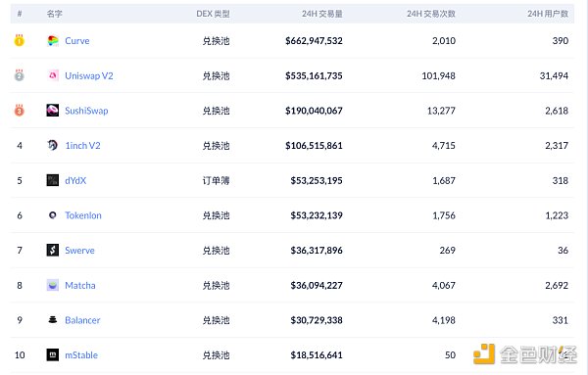The image size is (588, 375).
Task: Click the Tokenlon circular logo icon
Action: (x=53, y=215)
